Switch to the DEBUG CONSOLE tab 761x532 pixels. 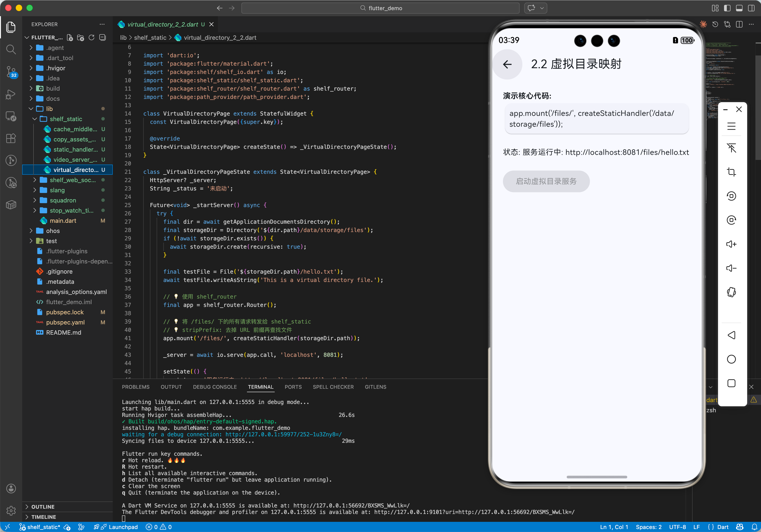pyautogui.click(x=215, y=387)
